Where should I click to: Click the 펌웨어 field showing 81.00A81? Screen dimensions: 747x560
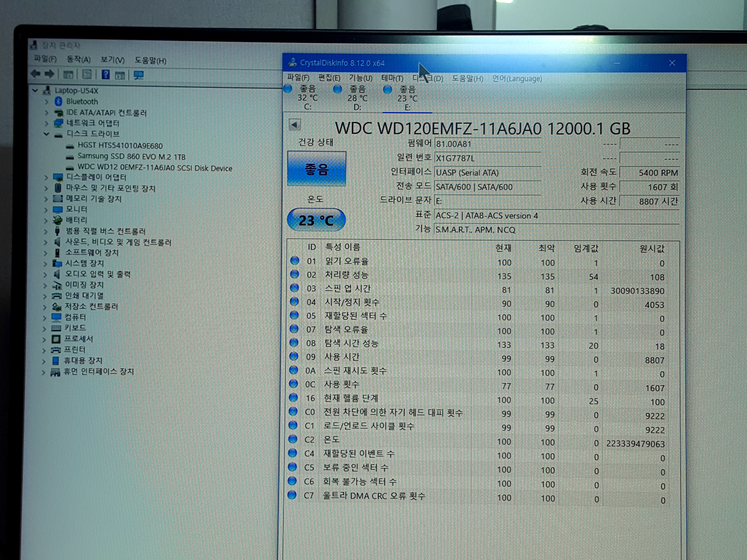488,144
